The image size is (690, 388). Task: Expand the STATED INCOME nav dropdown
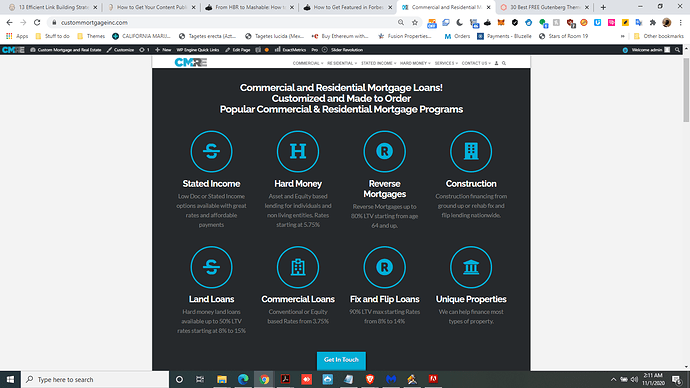point(378,63)
